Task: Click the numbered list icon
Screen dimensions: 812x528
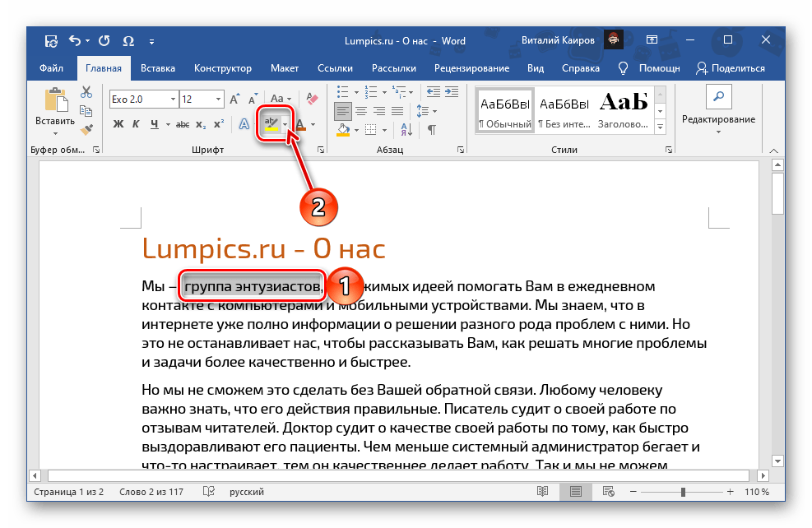Action: coord(371,92)
